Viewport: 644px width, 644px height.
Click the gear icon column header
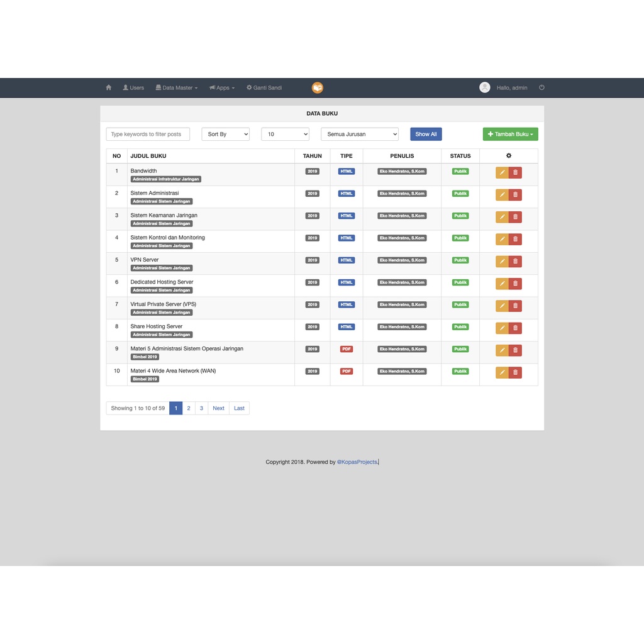click(x=508, y=156)
